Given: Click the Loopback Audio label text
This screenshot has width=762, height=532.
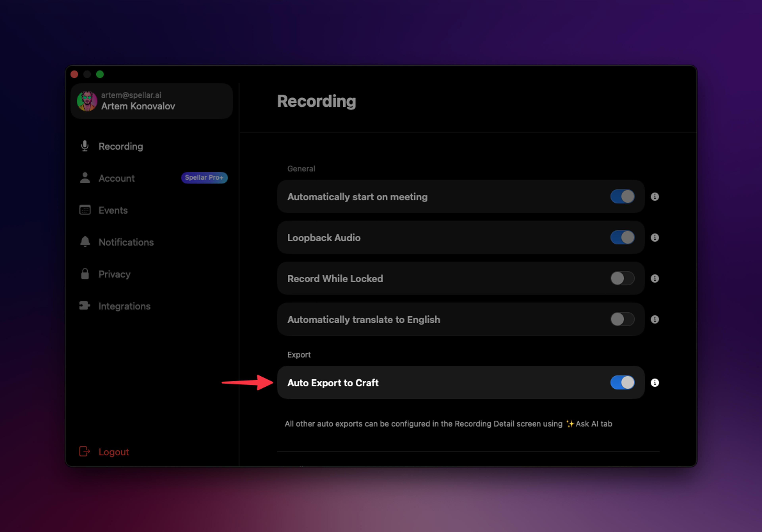Looking at the screenshot, I should (x=324, y=238).
